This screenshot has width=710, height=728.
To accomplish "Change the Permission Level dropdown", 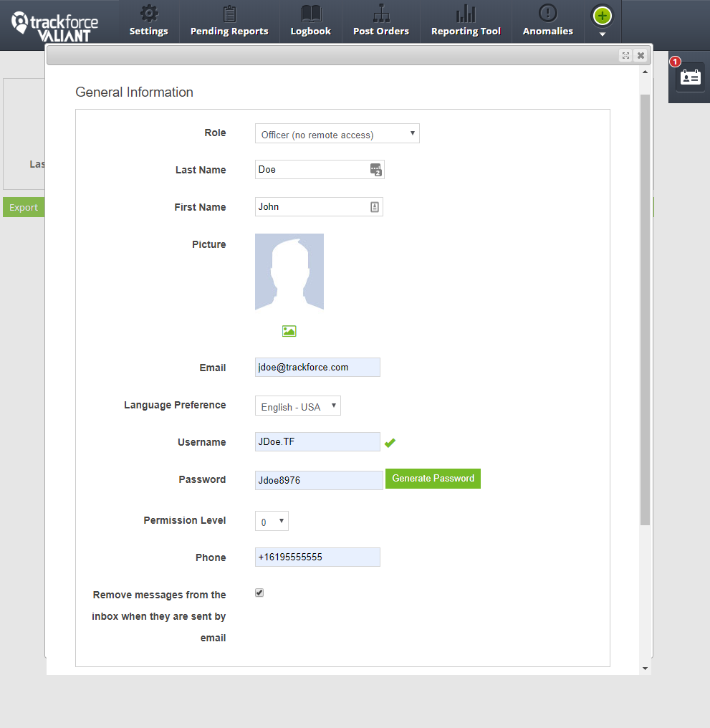I will tap(272, 521).
